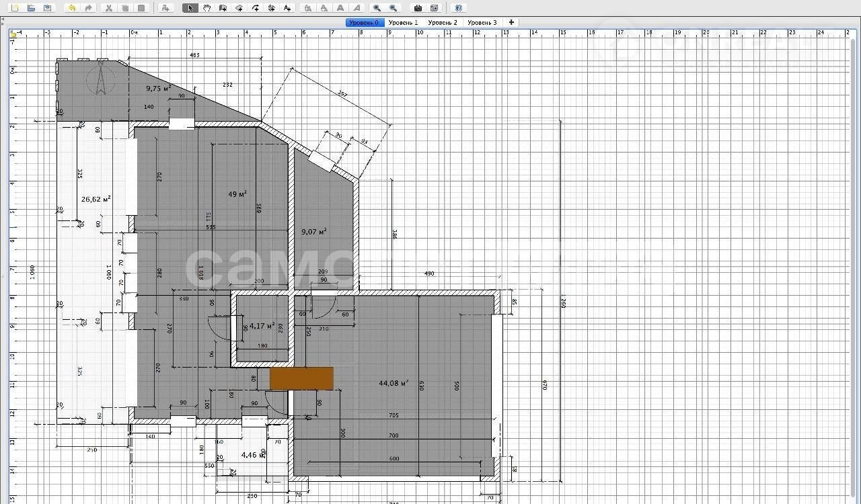
Task: Select the brown rectangle in the plan
Action: pos(301,378)
